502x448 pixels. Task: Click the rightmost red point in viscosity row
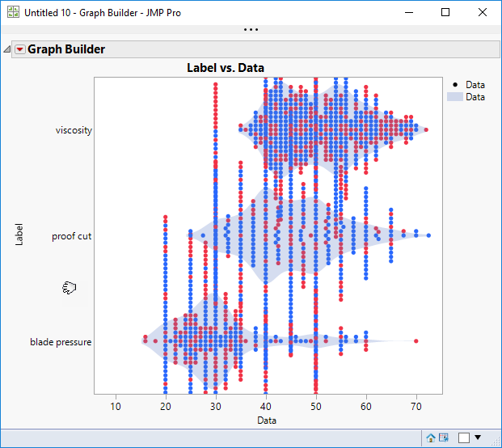(x=426, y=129)
